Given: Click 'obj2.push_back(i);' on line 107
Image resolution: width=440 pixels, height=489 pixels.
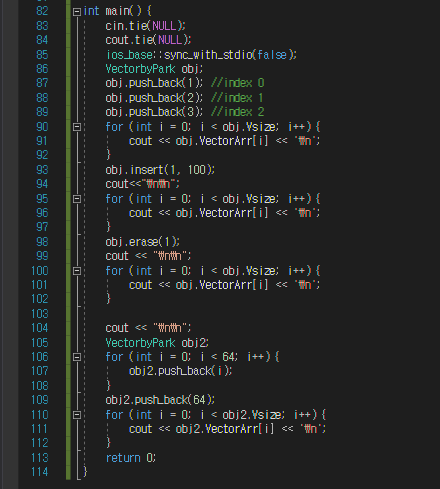Looking at the screenshot, I should click(x=181, y=371).
